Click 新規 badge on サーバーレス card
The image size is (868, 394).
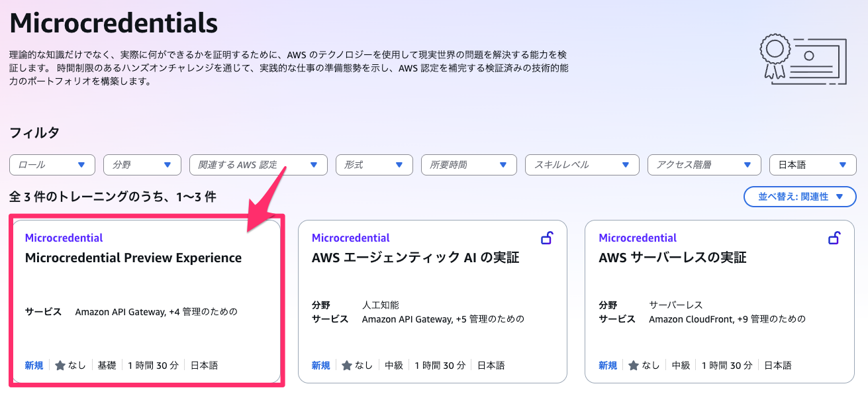[x=608, y=366]
